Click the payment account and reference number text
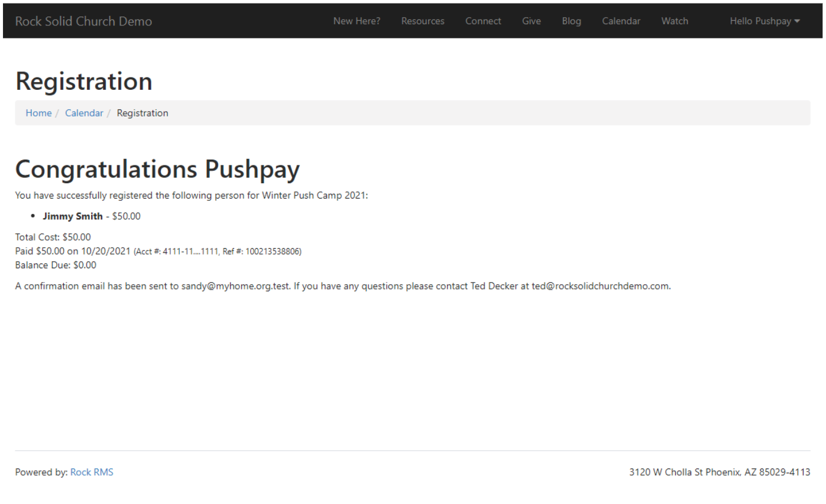 [218, 252]
